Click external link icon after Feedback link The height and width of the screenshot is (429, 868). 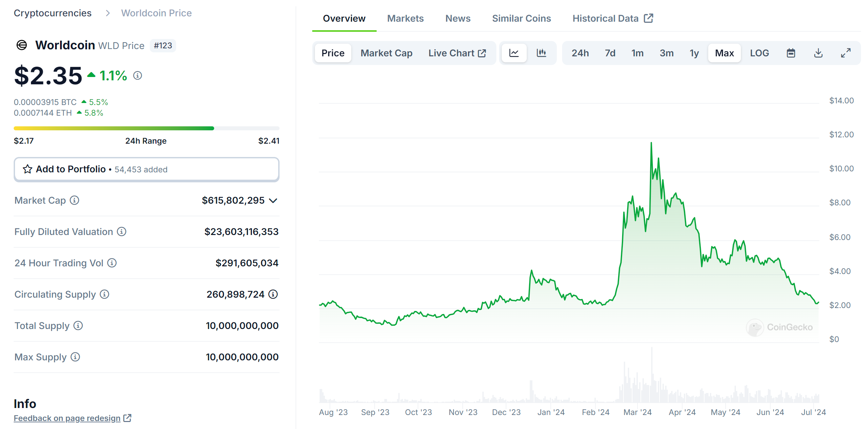click(127, 418)
